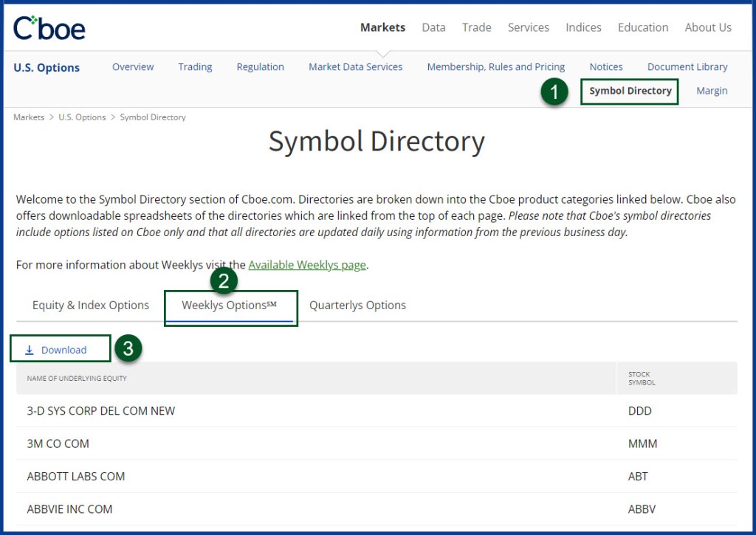Navigate to Membership, Rules and Pricing
The image size is (756, 535).
(495, 66)
